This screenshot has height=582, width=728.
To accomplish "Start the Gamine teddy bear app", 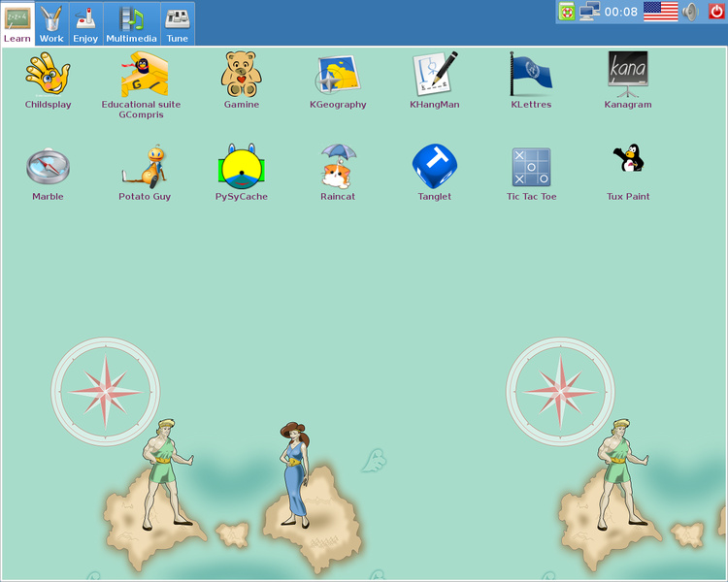I will pos(242,74).
